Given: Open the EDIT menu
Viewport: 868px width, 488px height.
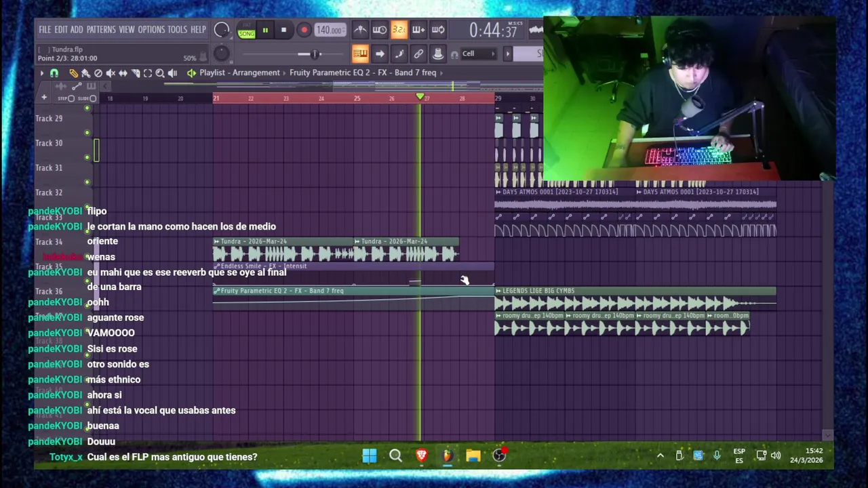Looking at the screenshot, I should [61, 30].
